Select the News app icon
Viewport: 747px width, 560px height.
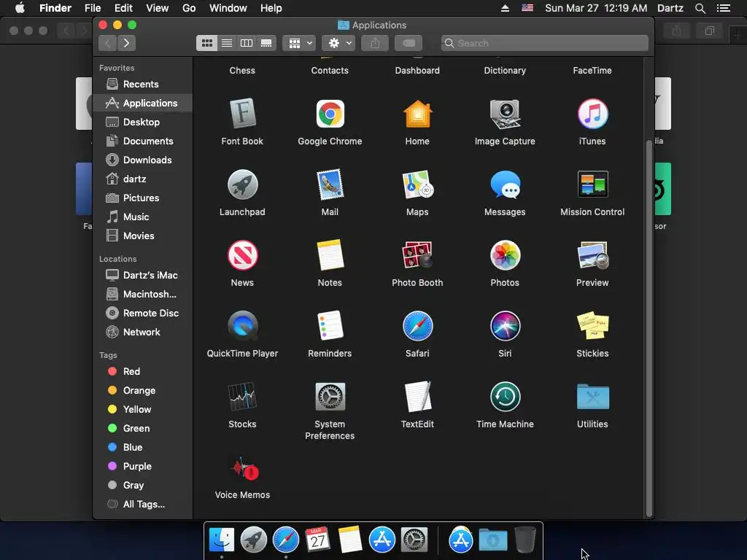[242, 255]
